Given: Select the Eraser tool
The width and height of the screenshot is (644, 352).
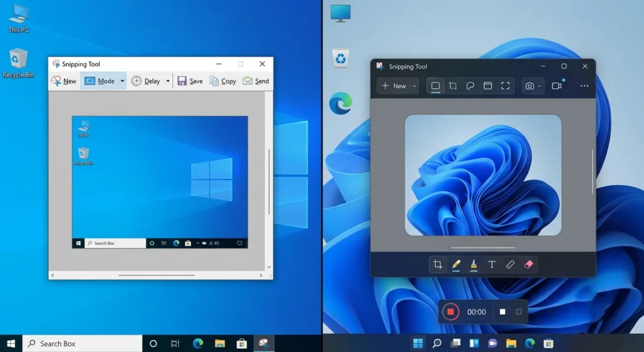Looking at the screenshot, I should [x=528, y=264].
